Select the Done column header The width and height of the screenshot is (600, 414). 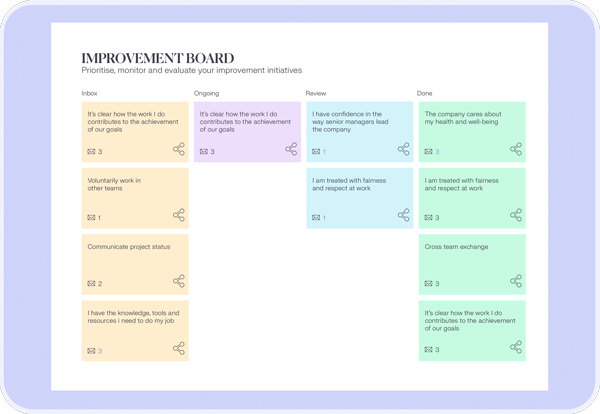point(425,93)
